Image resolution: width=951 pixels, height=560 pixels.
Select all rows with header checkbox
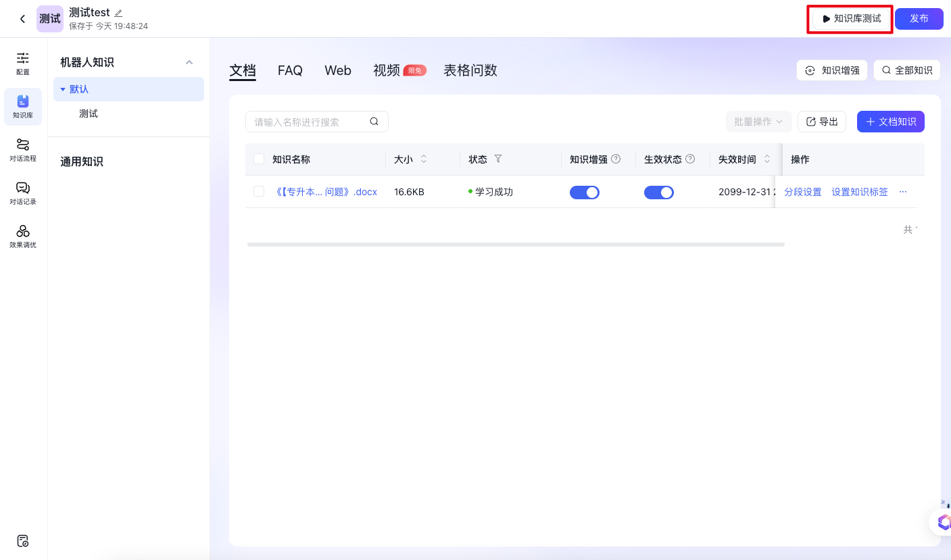pos(259,159)
